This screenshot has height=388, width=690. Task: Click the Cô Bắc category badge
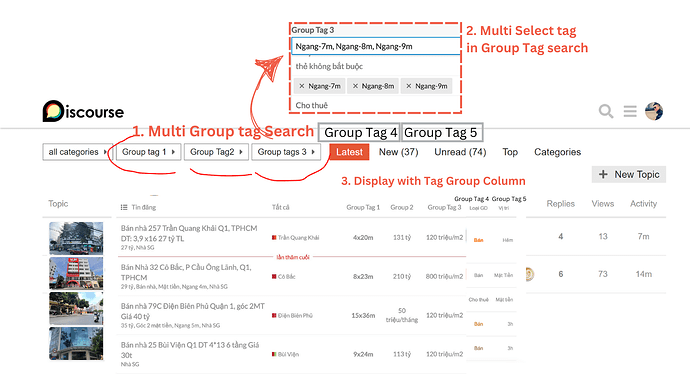(284, 277)
